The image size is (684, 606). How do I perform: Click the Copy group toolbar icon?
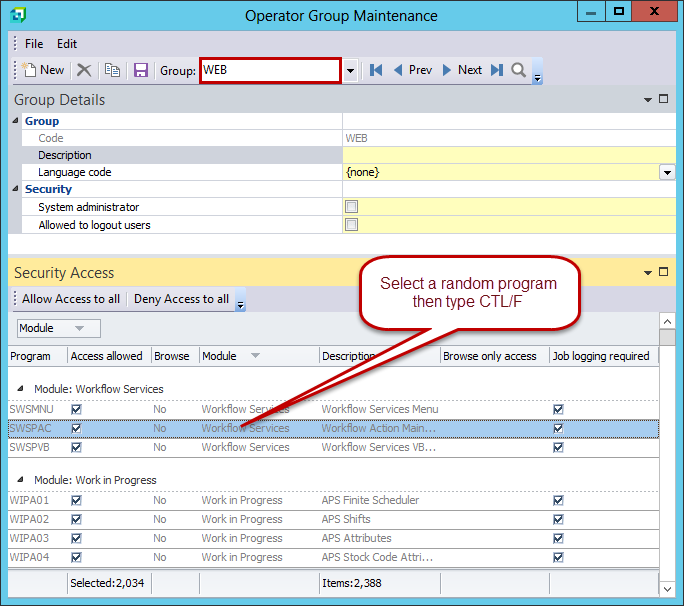tap(113, 70)
